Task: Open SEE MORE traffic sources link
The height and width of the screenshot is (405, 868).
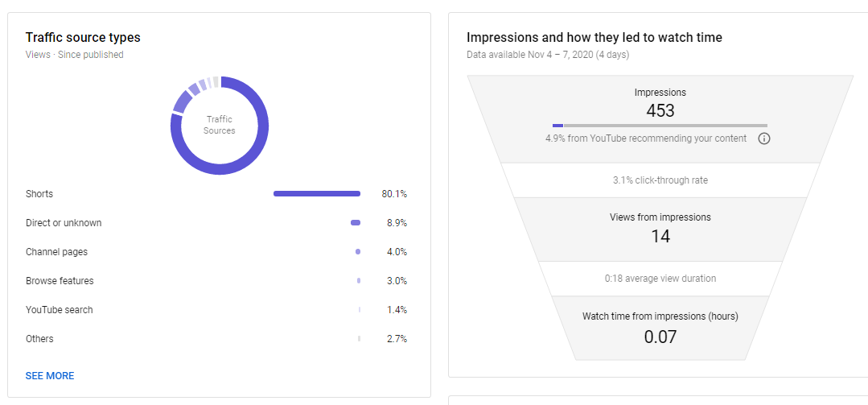Action: point(50,376)
